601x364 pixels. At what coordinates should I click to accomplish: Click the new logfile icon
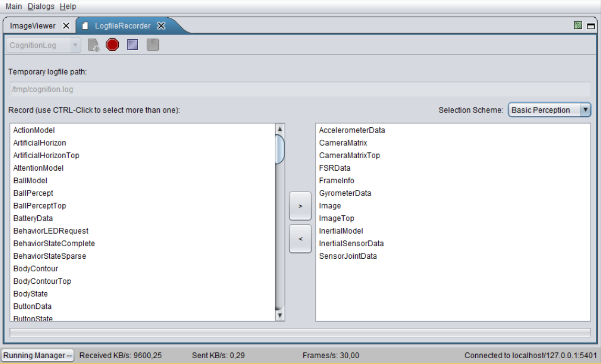[x=94, y=46]
